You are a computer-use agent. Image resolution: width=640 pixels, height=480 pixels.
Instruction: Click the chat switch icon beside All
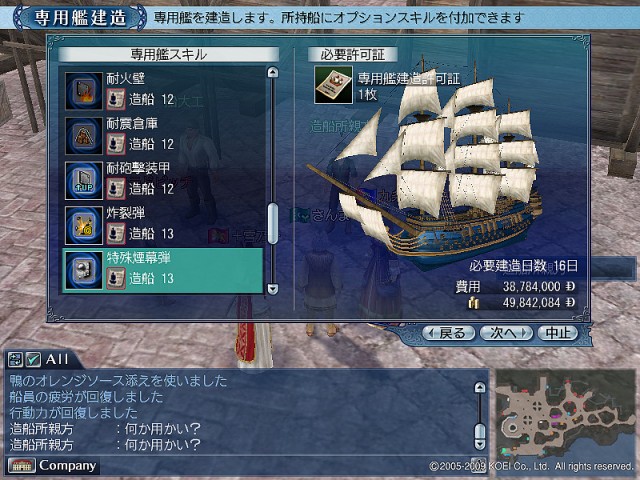pyautogui.click(x=16, y=359)
